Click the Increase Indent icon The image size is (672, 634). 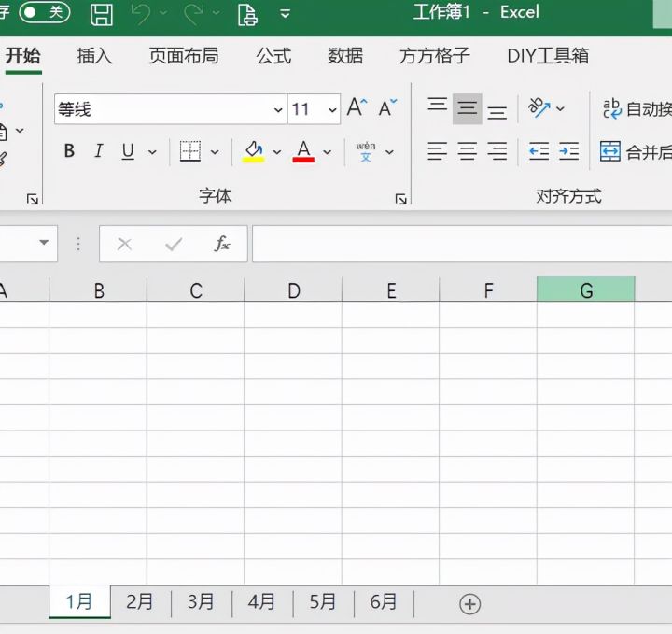[569, 151]
